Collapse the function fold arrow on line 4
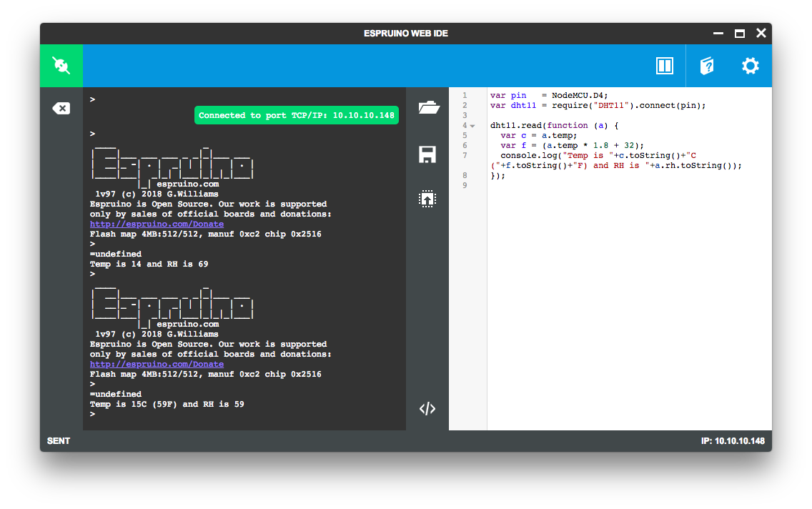Screen dimensions: 812x509 (472, 126)
